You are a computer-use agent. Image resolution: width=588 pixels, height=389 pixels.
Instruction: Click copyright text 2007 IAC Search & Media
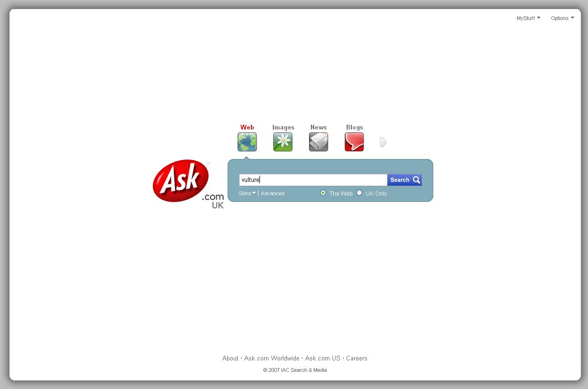point(295,370)
